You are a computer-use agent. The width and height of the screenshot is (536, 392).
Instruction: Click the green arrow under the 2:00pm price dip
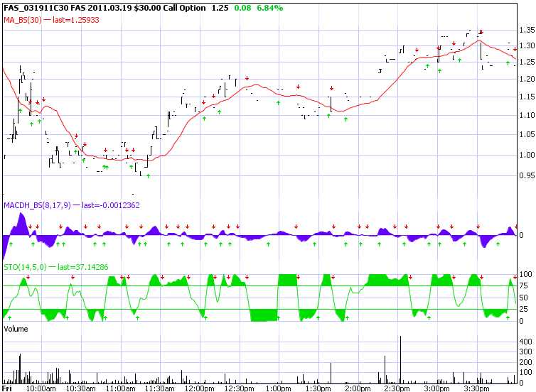click(x=346, y=119)
